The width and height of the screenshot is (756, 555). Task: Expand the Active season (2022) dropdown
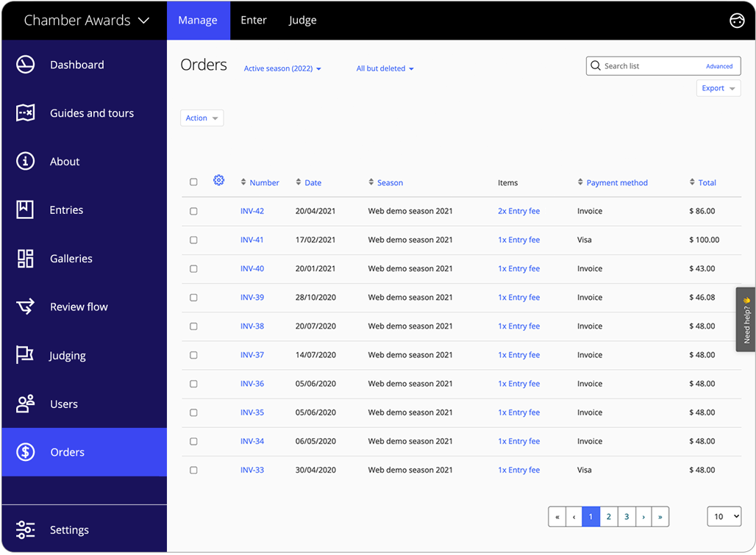pos(282,68)
